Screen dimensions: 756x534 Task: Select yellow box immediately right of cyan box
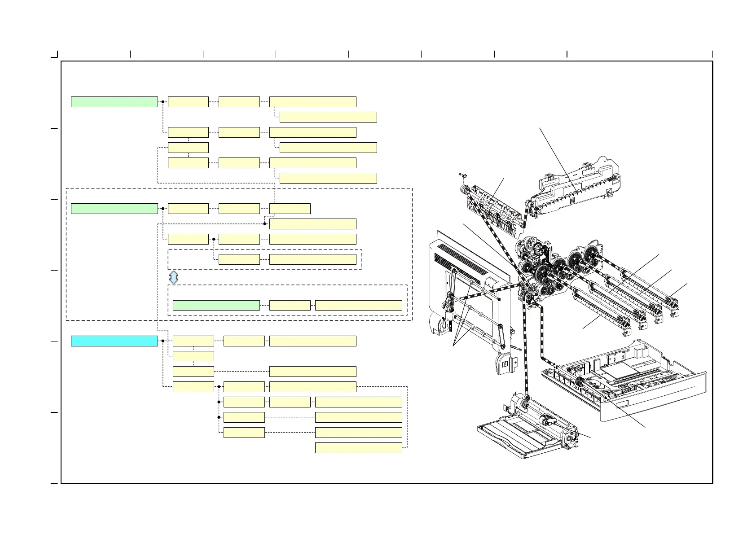pos(193,341)
